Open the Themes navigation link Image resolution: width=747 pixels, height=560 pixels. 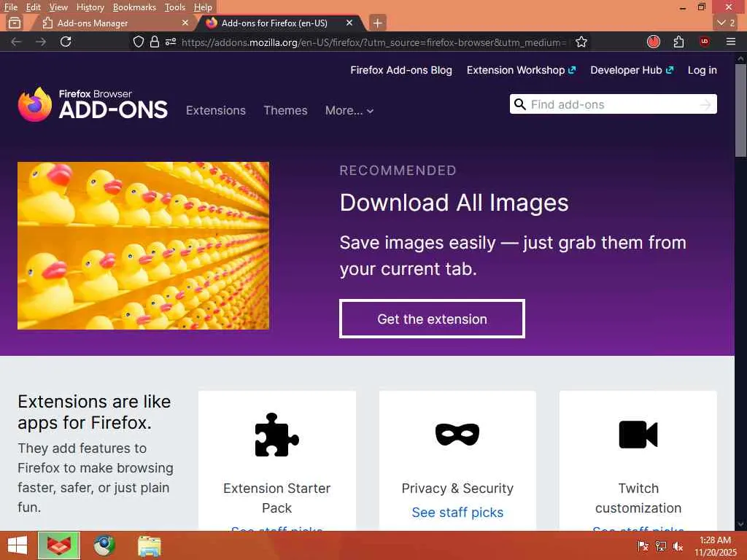(x=285, y=111)
